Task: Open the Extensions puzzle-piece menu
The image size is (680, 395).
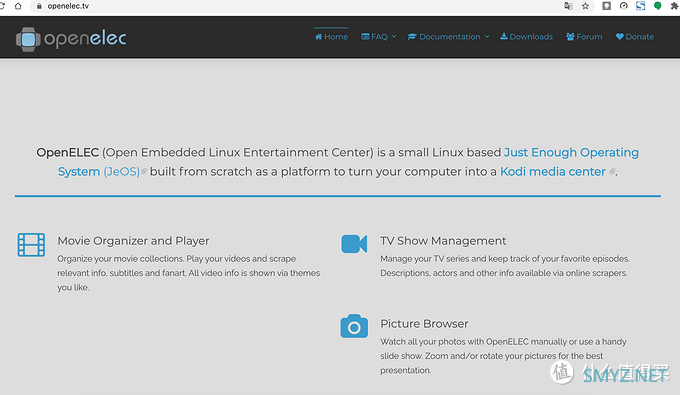Action: click(675, 6)
